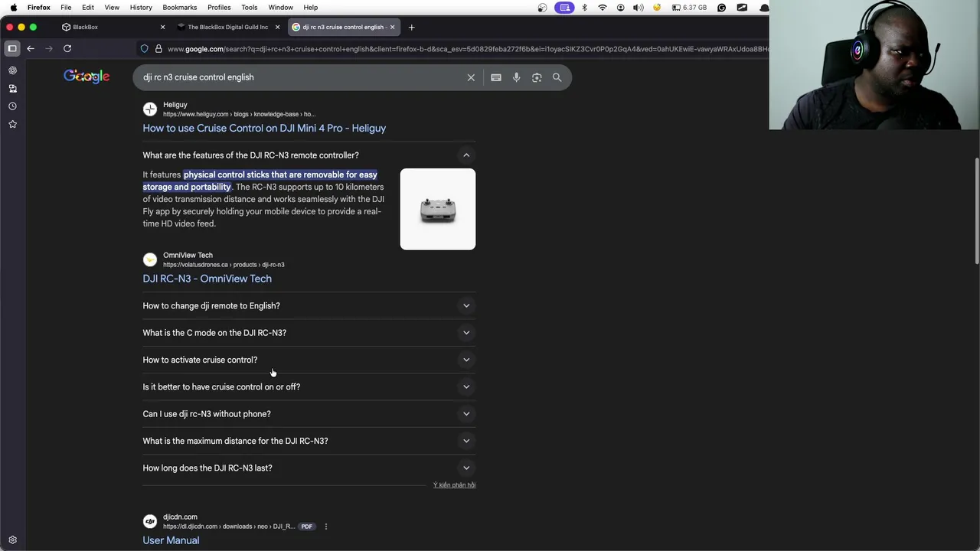Open the Edit menu

pos(88,7)
